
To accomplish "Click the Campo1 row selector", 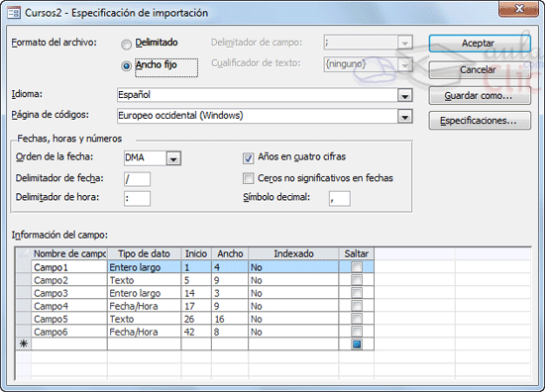I will point(24,267).
